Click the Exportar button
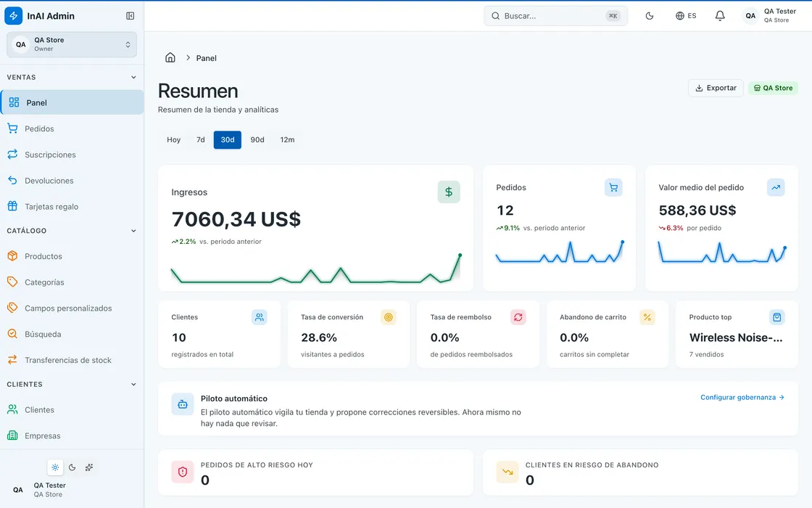Image resolution: width=812 pixels, height=508 pixels. [x=716, y=88]
